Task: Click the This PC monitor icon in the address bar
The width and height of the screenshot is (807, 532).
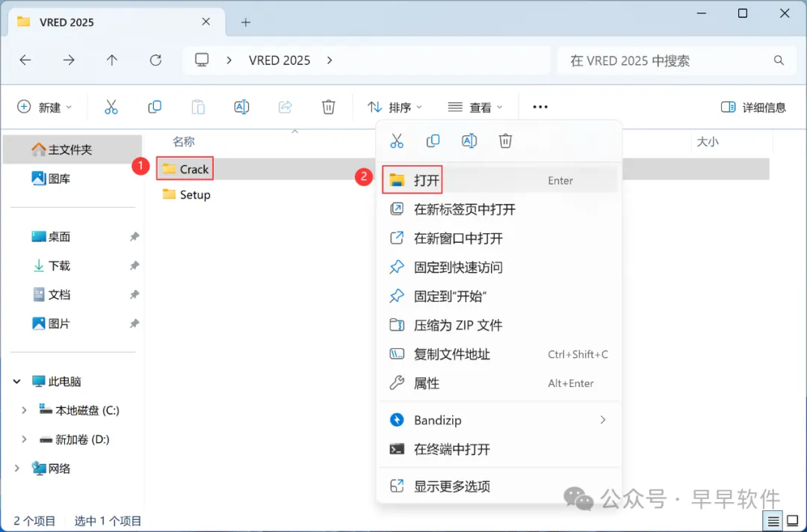Action: click(202, 61)
